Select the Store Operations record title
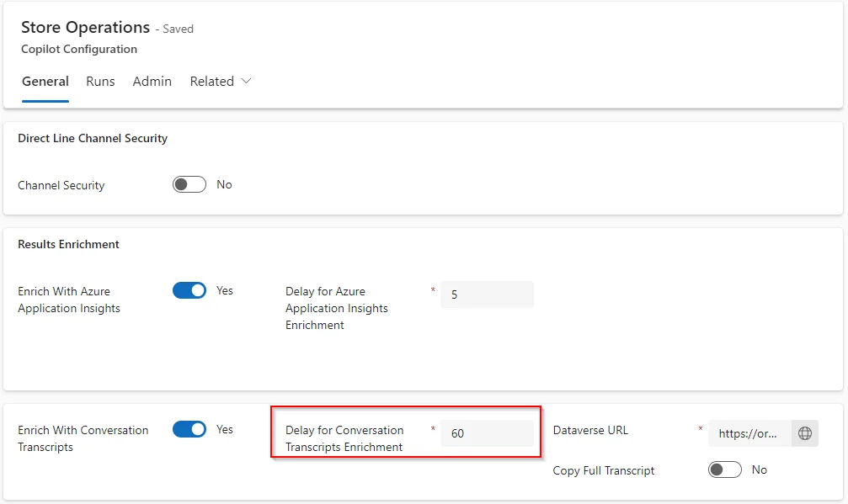The height and width of the screenshot is (504, 848). [85, 27]
